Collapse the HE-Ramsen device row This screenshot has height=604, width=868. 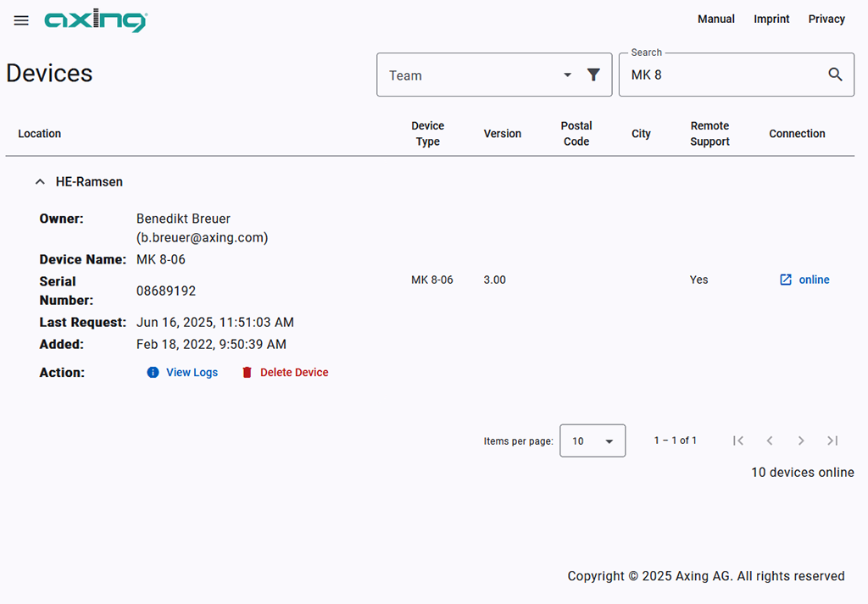(40, 182)
